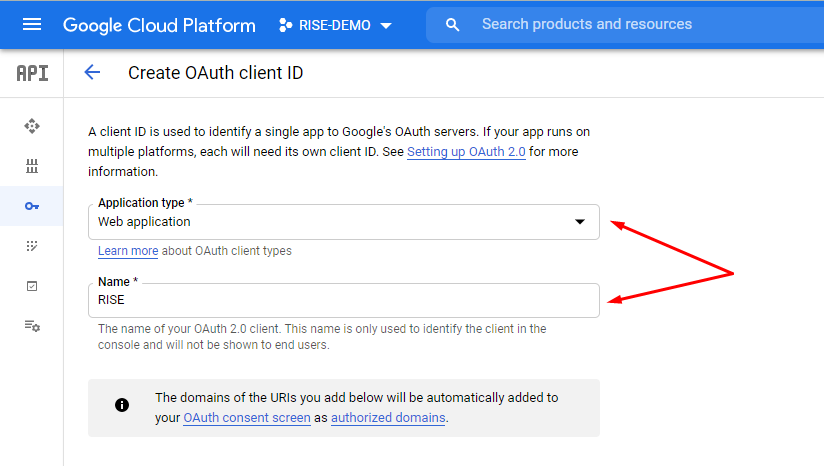
Task: Open the Domain verification checkbox icon
Action: 32,286
